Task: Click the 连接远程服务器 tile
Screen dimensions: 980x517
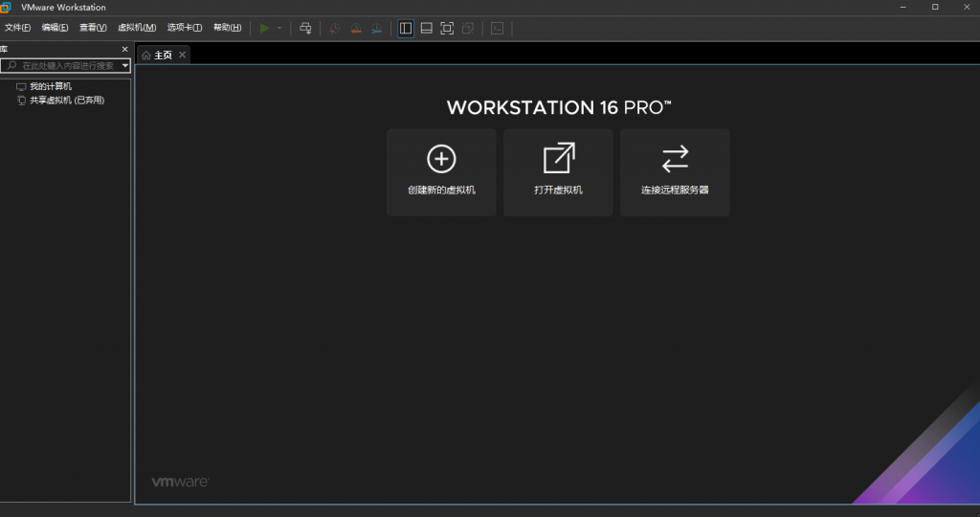Action: (675, 172)
